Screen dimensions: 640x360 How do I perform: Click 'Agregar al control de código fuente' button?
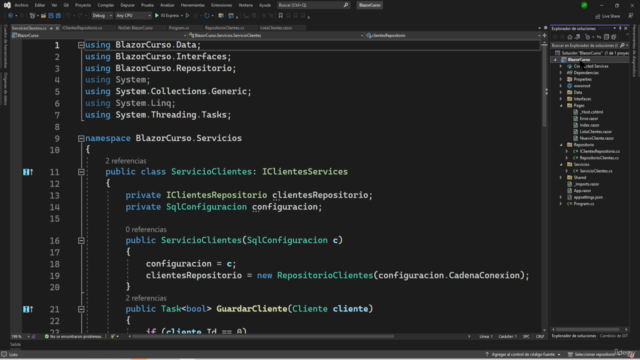(522, 354)
